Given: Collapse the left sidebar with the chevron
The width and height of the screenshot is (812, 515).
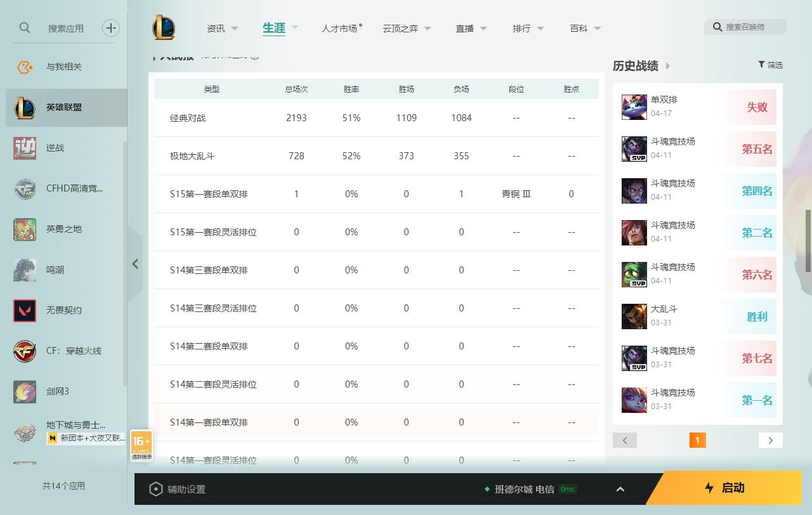Looking at the screenshot, I should tap(135, 264).
